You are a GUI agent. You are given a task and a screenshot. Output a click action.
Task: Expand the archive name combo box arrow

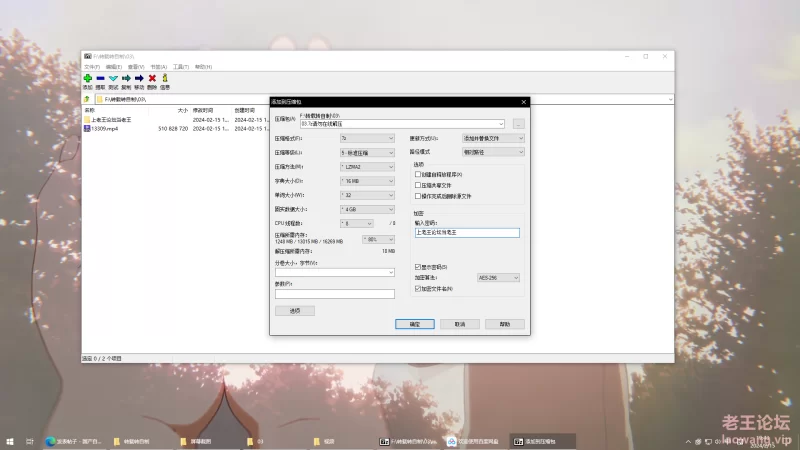coord(501,124)
